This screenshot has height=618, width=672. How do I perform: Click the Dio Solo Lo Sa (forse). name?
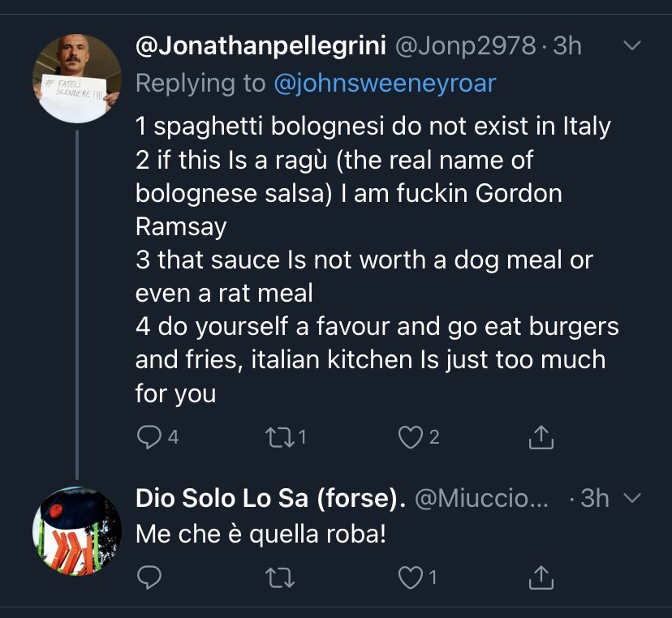click(x=270, y=499)
